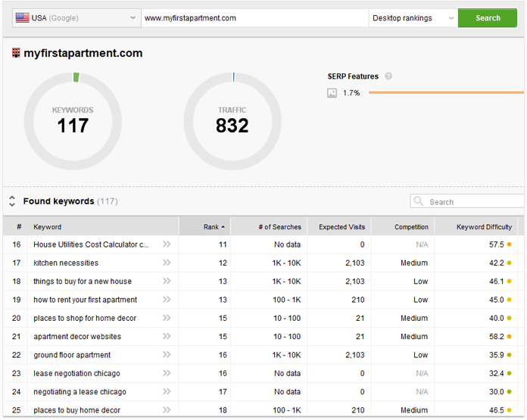527x420 pixels.
Task: Click arrows icon for apartment decor websites
Action: click(167, 336)
